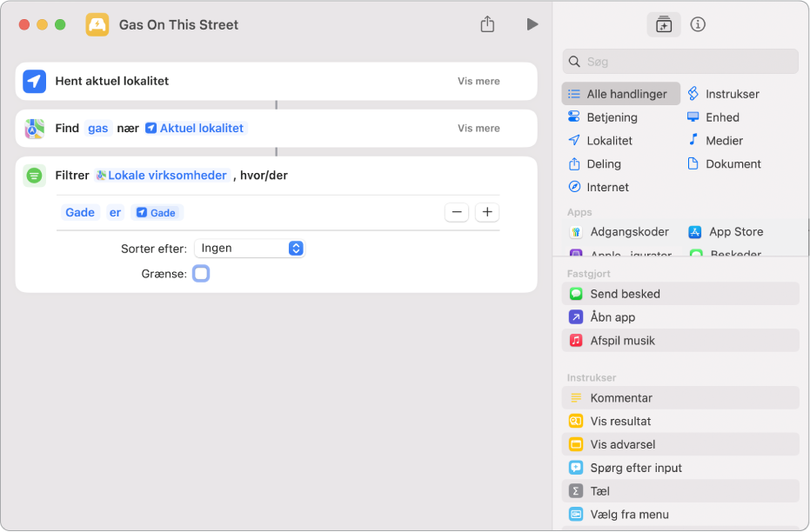Click search magnifier icon in Søg field
This screenshot has width=810, height=532.
[x=574, y=62]
